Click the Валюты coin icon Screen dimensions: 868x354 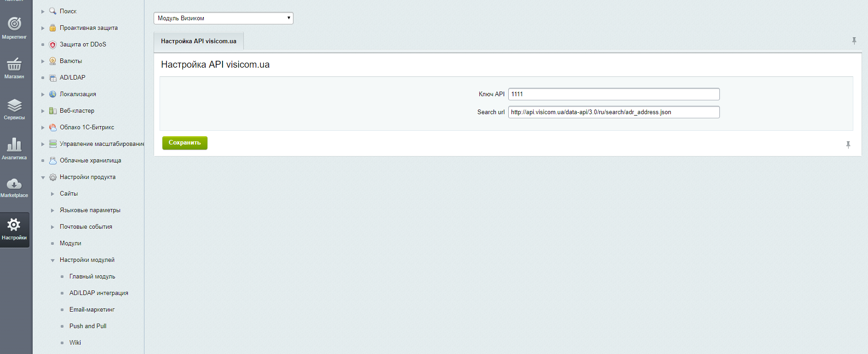point(53,61)
